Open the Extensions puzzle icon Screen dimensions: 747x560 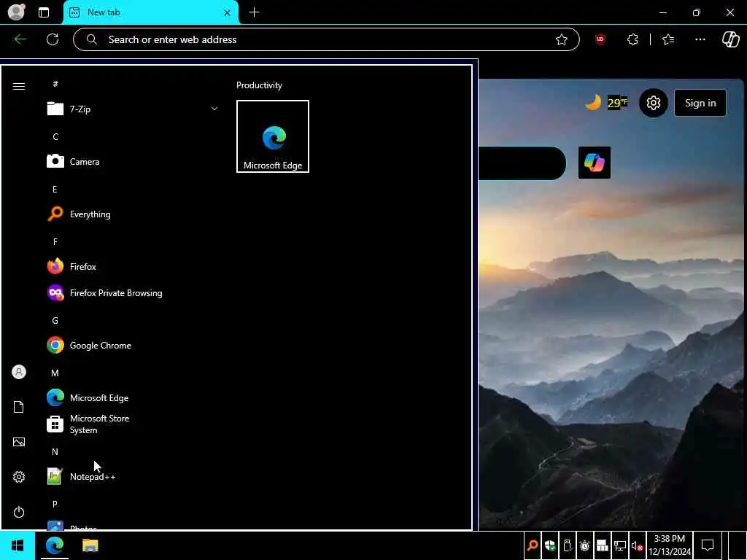click(x=632, y=39)
